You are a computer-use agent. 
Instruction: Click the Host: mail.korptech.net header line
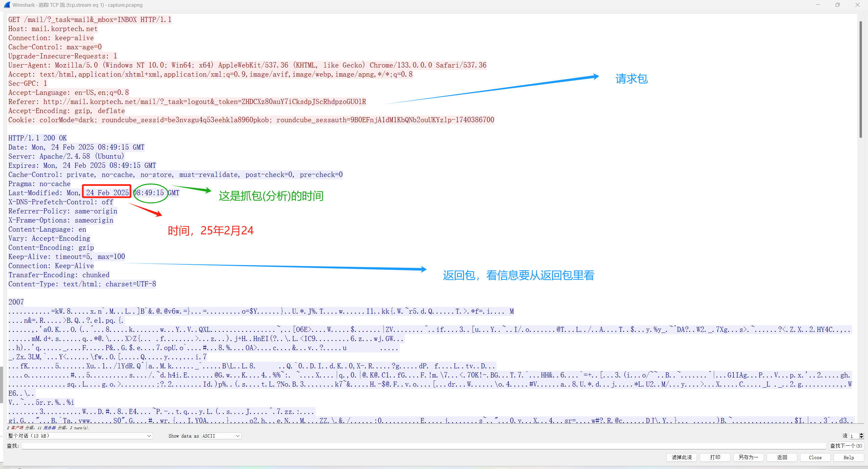[53, 29]
